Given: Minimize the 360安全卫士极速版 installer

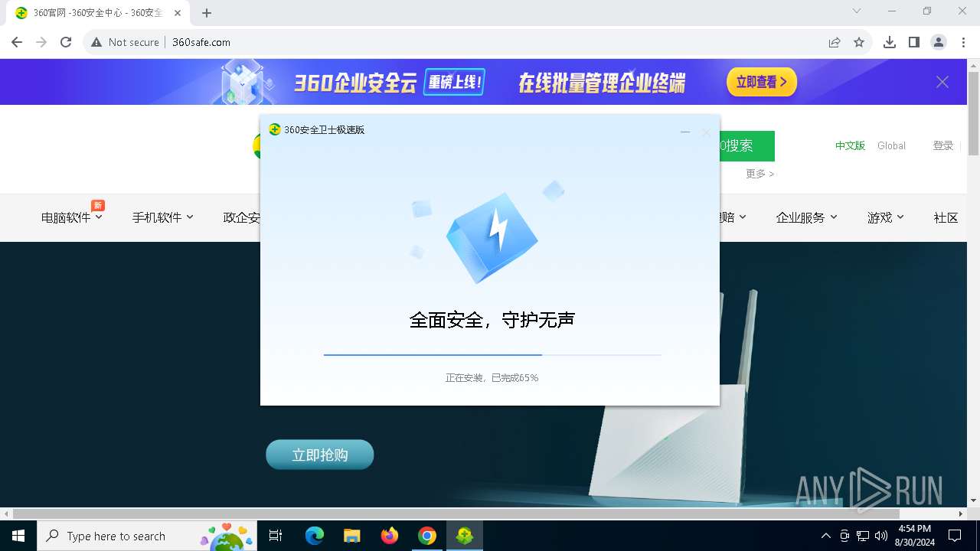Looking at the screenshot, I should point(685,132).
